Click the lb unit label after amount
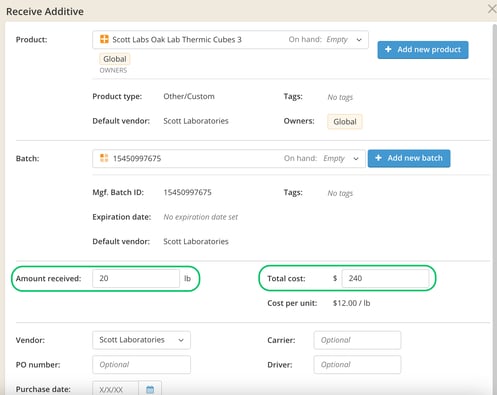Image resolution: width=497 pixels, height=395 pixels. 187,278
